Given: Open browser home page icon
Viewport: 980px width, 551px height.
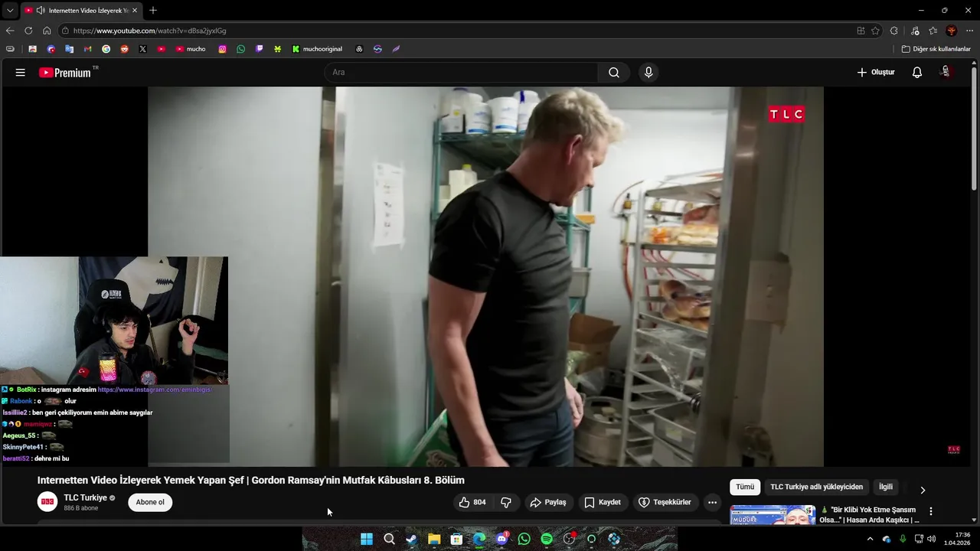Looking at the screenshot, I should [47, 31].
